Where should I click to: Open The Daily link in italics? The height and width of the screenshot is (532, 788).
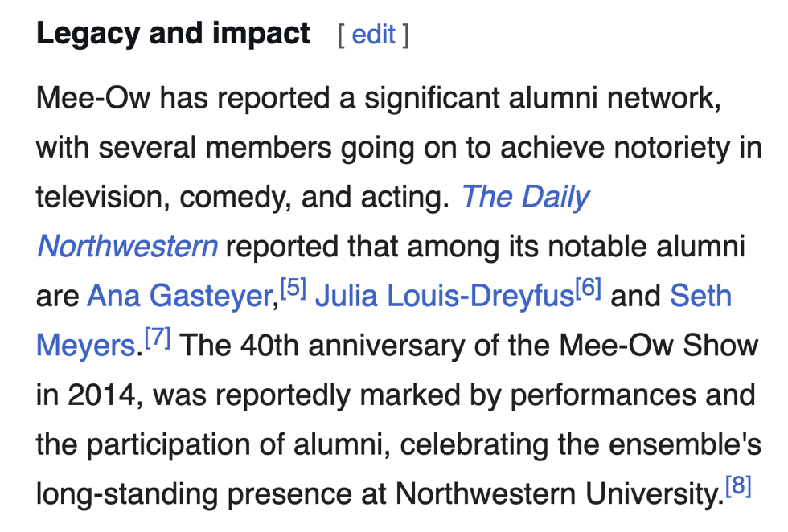[525, 197]
